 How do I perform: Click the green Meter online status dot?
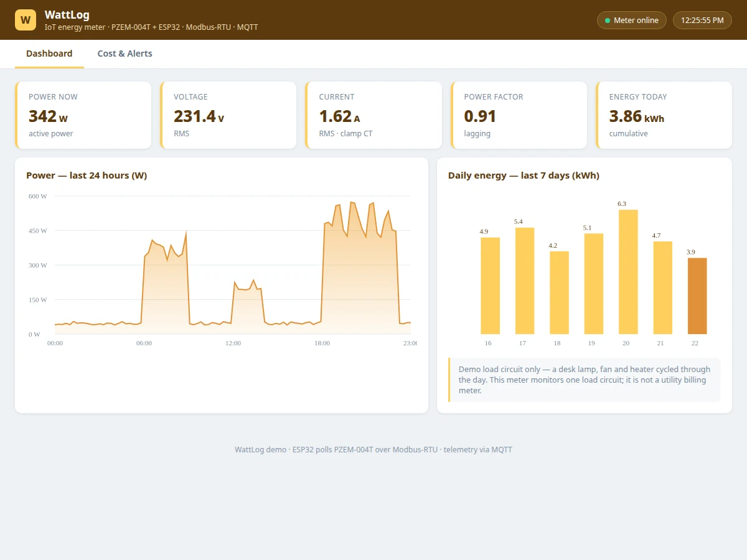(608, 21)
